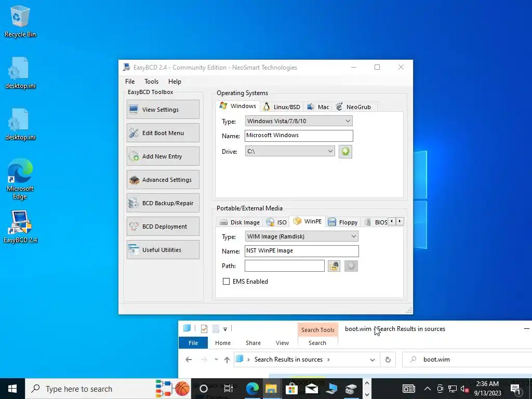Click the Explorer properties quick access icon

pyautogui.click(x=204, y=328)
